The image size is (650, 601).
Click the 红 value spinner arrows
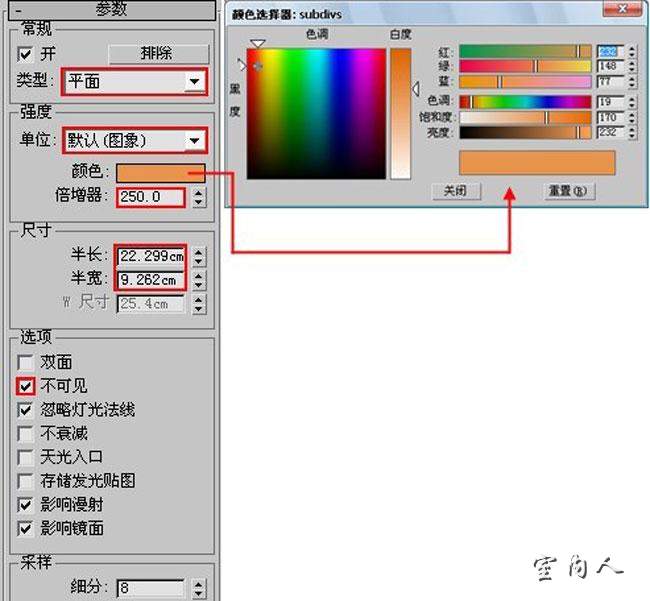pyautogui.click(x=632, y=51)
